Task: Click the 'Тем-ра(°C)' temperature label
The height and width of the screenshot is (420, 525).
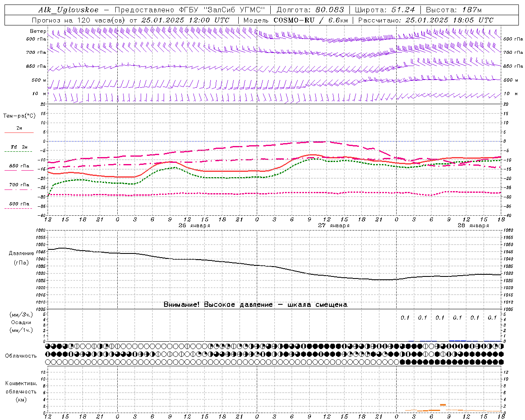Action: pos(19,116)
